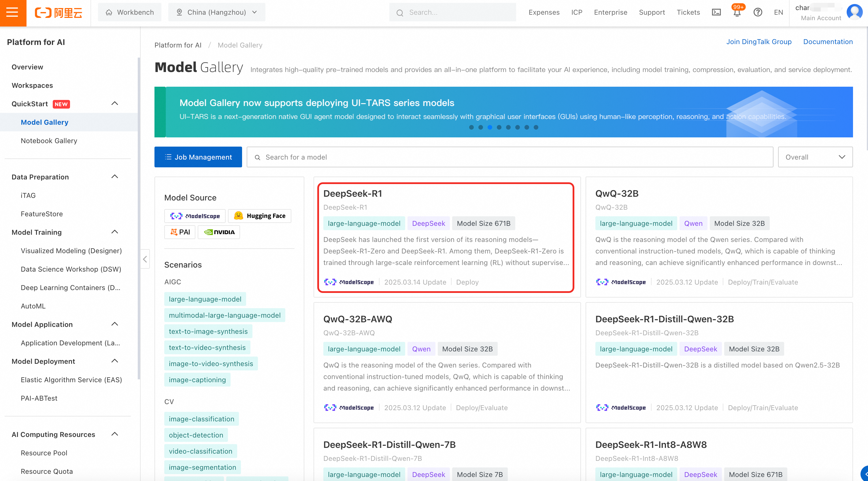The width and height of the screenshot is (868, 481).
Task: Toggle text-to-image-synthesis scenario filter
Action: [x=208, y=332]
